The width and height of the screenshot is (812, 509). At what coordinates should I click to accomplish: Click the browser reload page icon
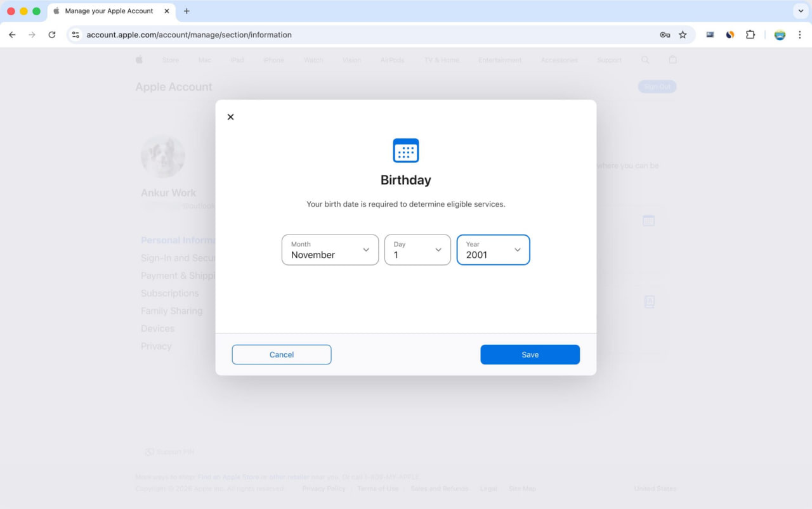52,35
